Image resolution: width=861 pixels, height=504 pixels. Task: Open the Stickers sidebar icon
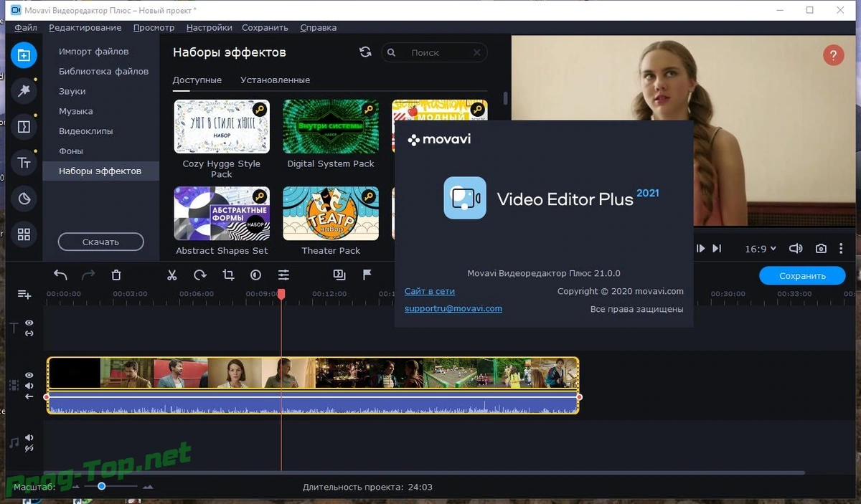pyautogui.click(x=24, y=199)
